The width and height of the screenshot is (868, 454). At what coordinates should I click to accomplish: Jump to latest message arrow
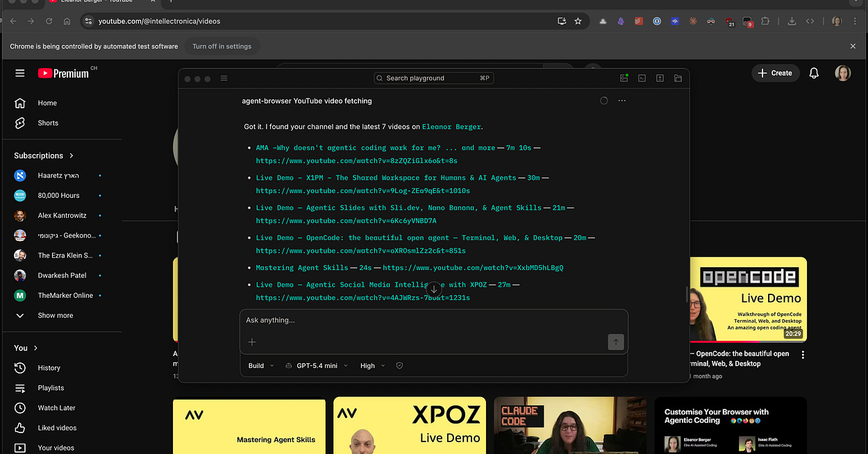click(433, 289)
